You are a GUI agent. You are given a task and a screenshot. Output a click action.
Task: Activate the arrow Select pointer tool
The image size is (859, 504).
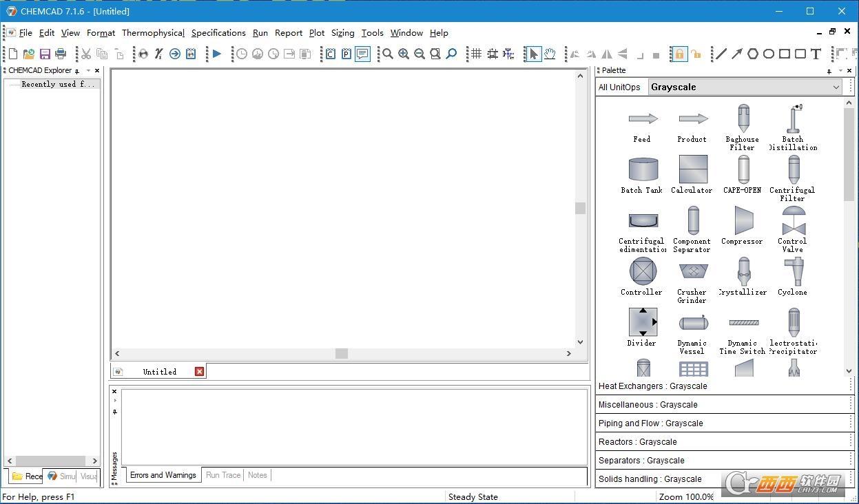[533, 54]
